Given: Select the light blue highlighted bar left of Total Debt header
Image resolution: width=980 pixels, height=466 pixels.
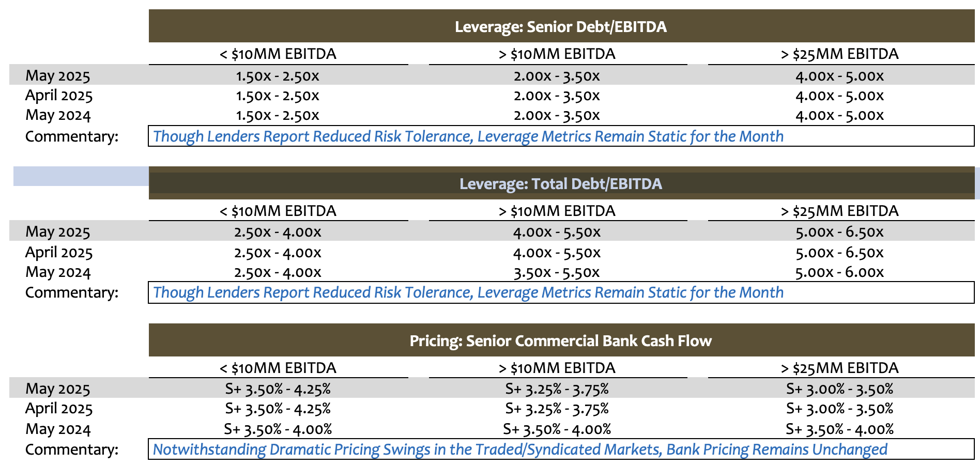Looking at the screenshot, I should point(81,176).
